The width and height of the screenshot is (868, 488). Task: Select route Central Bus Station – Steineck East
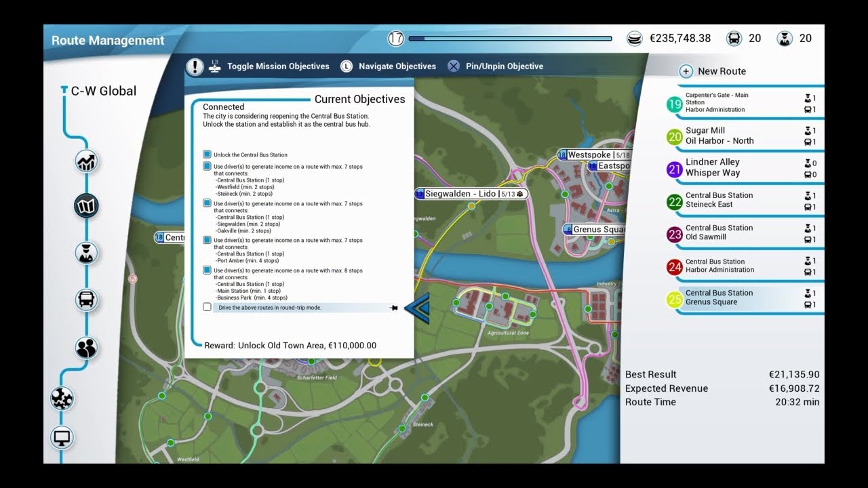(x=745, y=201)
